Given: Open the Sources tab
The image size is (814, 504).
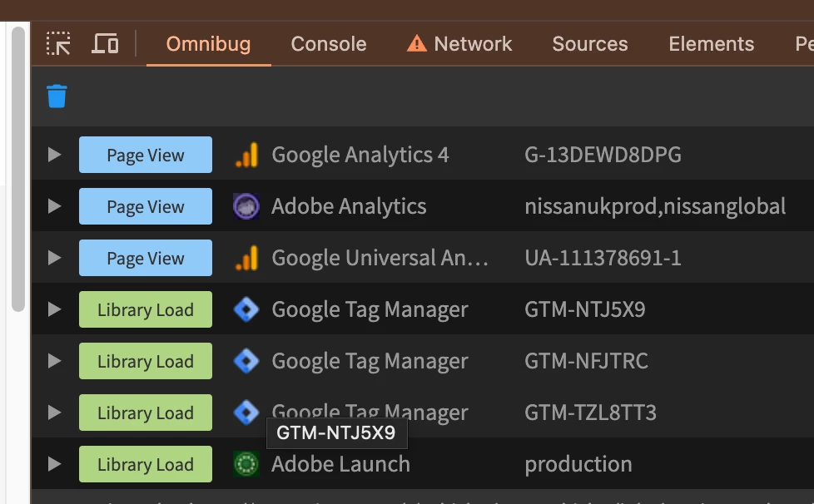Looking at the screenshot, I should [590, 44].
